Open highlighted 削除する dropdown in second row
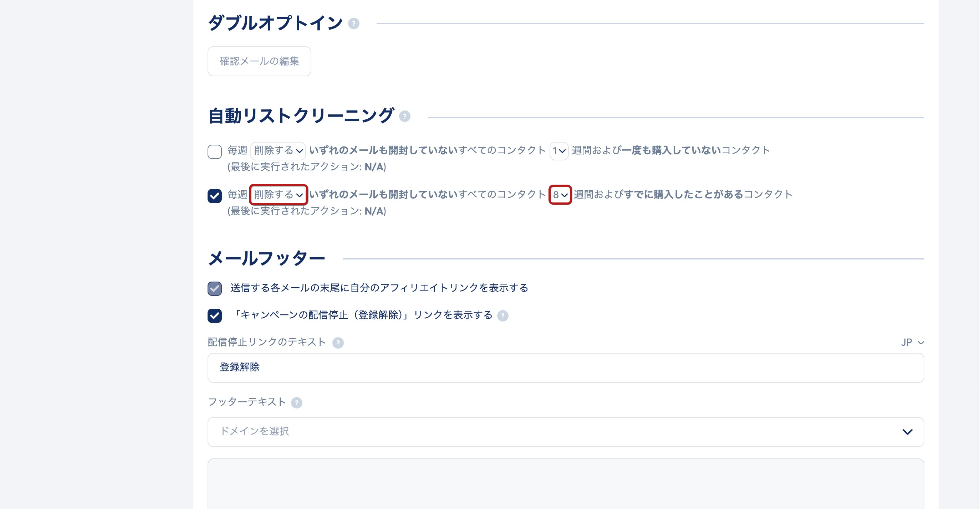Image resolution: width=980 pixels, height=509 pixels. coord(278,195)
